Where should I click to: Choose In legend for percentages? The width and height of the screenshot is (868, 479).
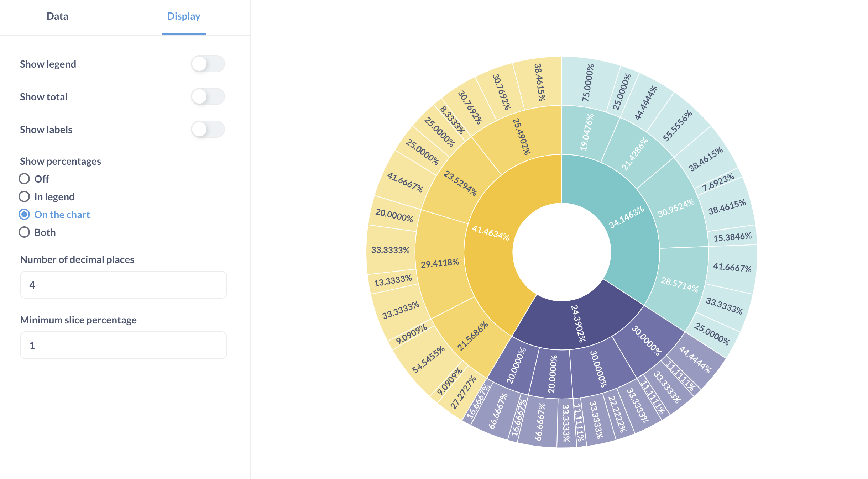[24, 196]
